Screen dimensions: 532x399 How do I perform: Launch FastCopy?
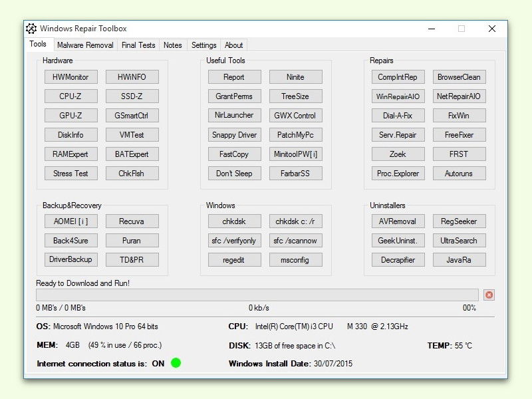pos(234,154)
